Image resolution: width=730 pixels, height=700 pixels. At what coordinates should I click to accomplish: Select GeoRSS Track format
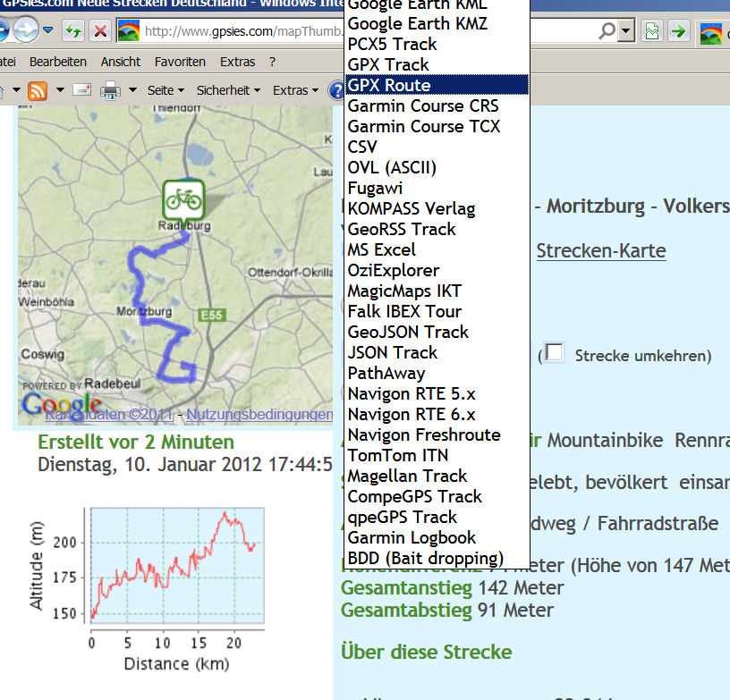click(437, 229)
